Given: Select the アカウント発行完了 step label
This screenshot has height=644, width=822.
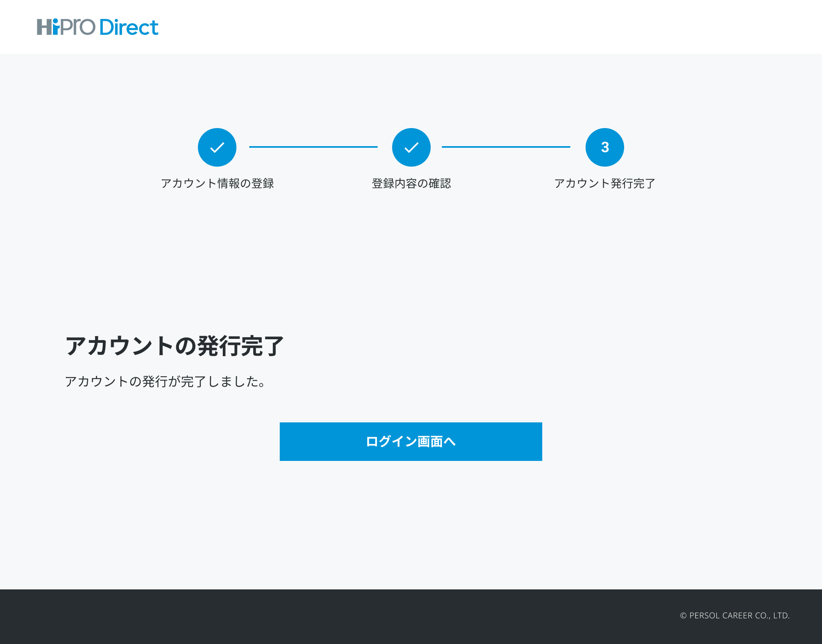Looking at the screenshot, I should (x=604, y=183).
